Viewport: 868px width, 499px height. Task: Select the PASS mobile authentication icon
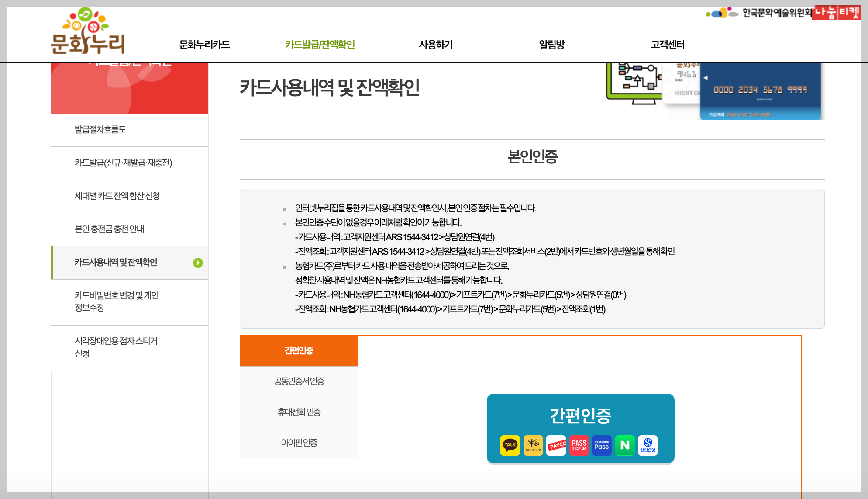click(x=579, y=445)
